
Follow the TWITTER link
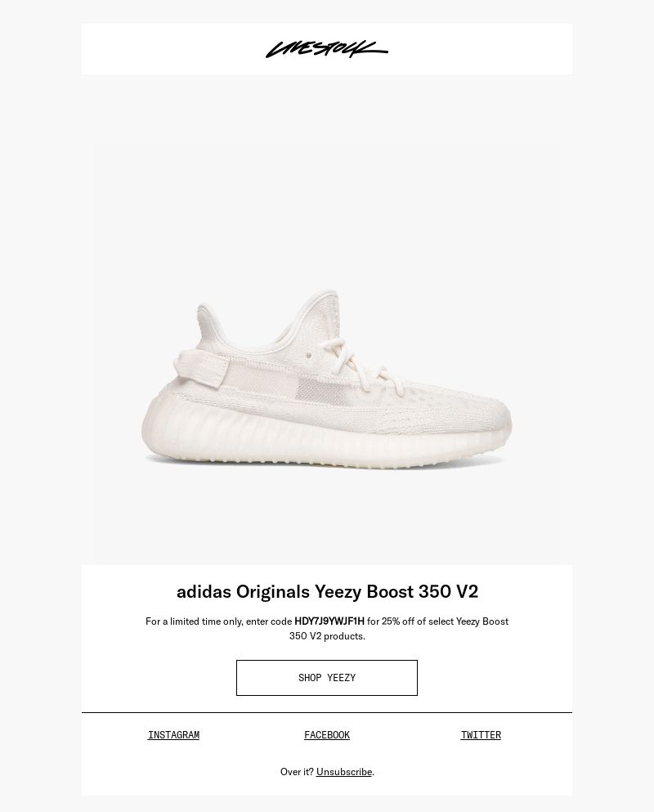click(x=481, y=735)
